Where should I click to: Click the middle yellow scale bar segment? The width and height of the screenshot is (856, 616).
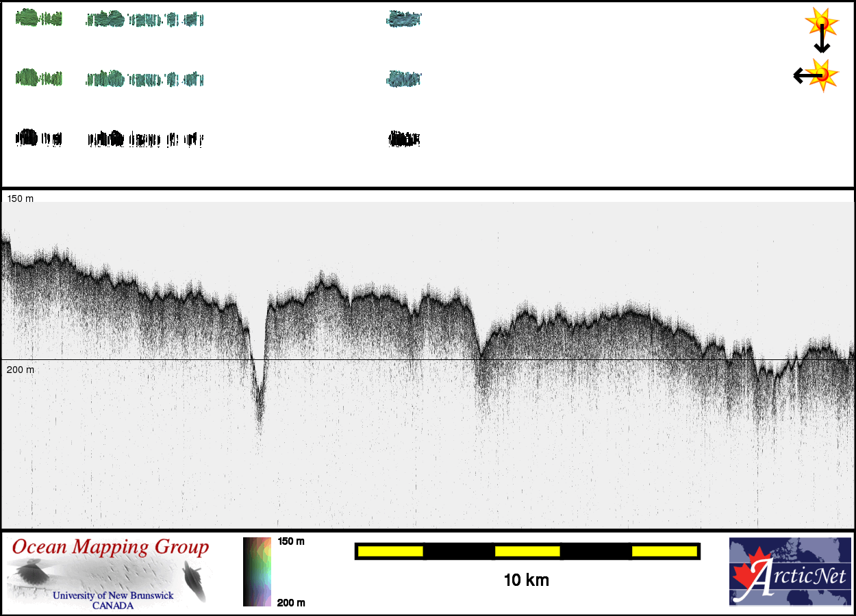click(x=527, y=551)
